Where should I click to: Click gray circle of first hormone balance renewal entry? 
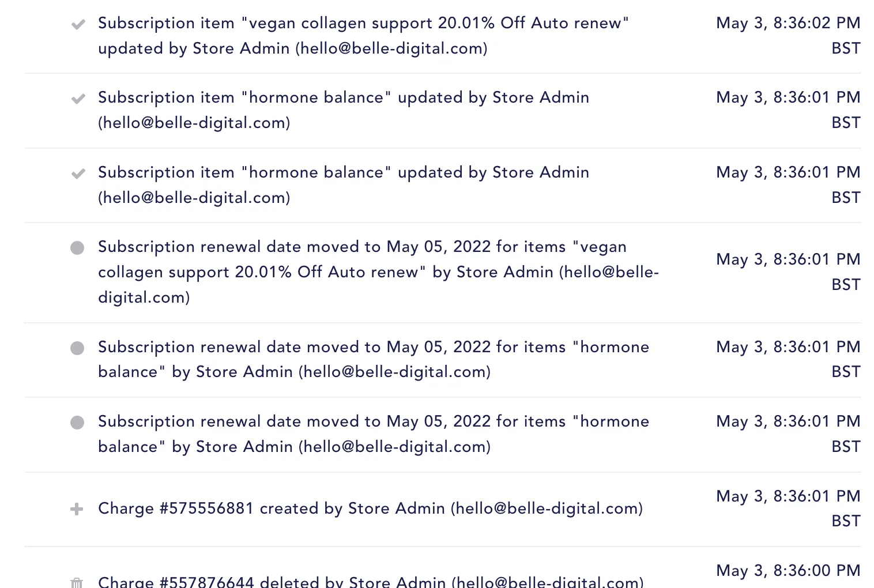77,348
